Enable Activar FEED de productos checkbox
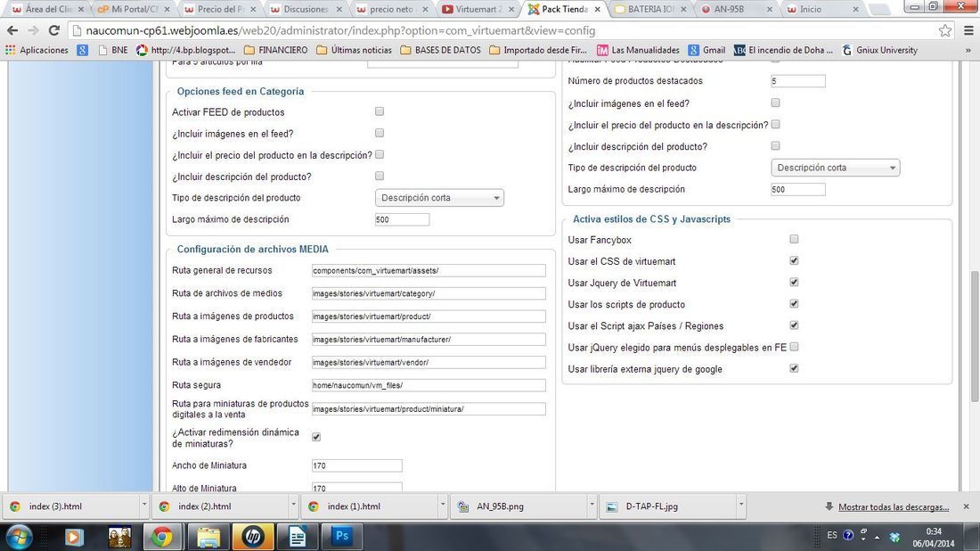This screenshot has width=980, height=551. [380, 111]
